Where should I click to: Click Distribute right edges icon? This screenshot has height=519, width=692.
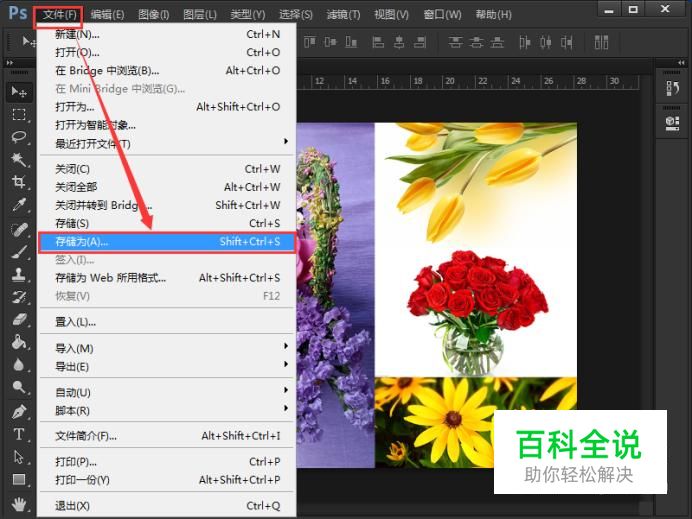point(567,42)
